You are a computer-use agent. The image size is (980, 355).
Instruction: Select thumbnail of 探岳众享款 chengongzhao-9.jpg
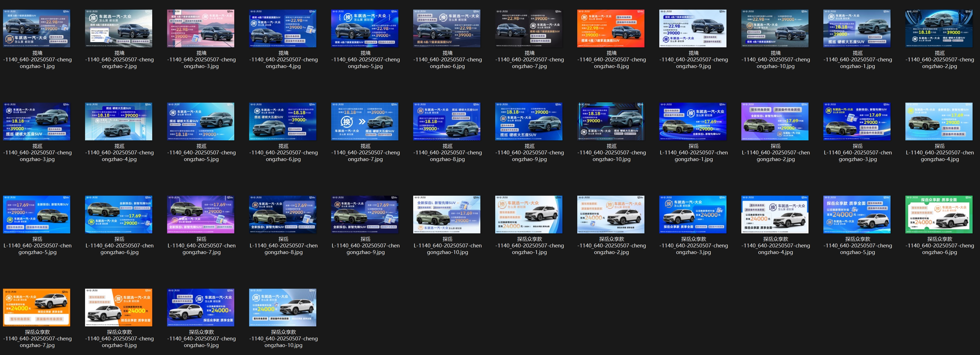coord(201,307)
